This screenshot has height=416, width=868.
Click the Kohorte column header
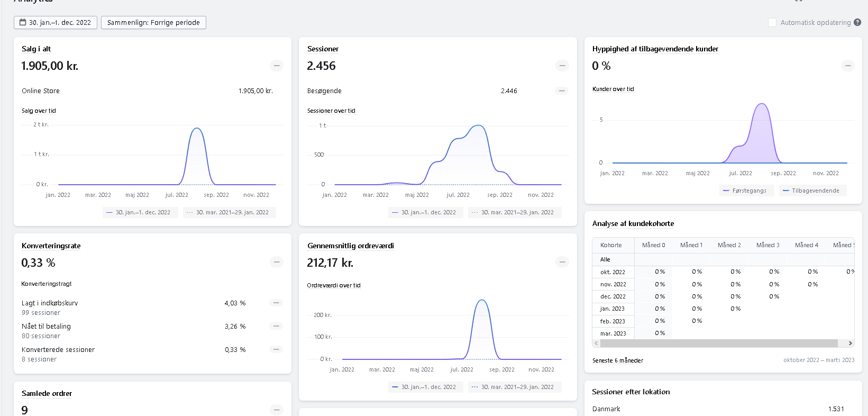[x=611, y=245]
